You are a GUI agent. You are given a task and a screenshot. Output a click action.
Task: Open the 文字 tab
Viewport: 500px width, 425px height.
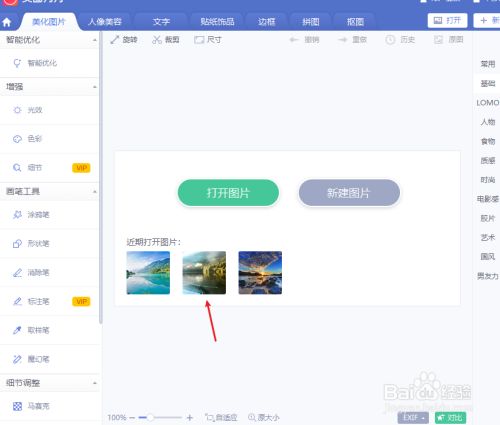(x=161, y=22)
